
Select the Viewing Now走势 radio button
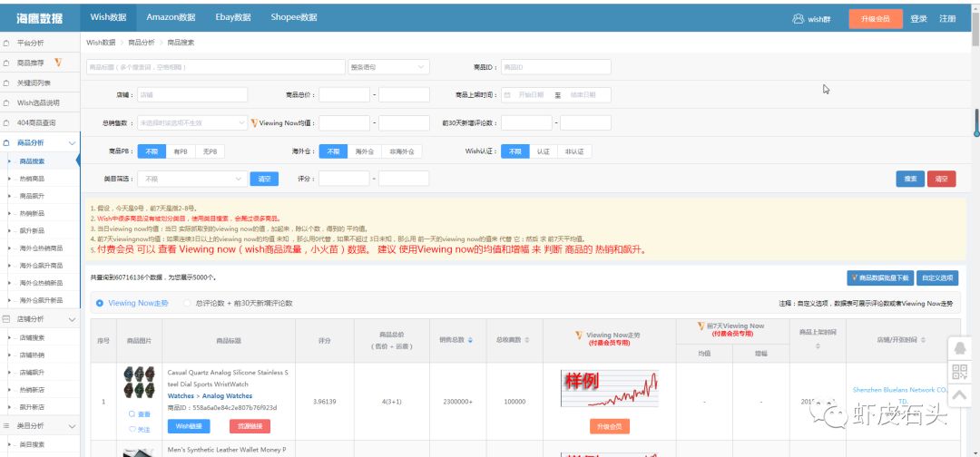[x=100, y=304]
